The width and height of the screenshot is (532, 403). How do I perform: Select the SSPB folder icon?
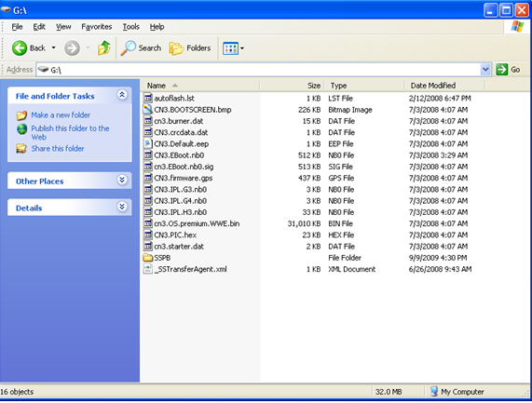147,258
